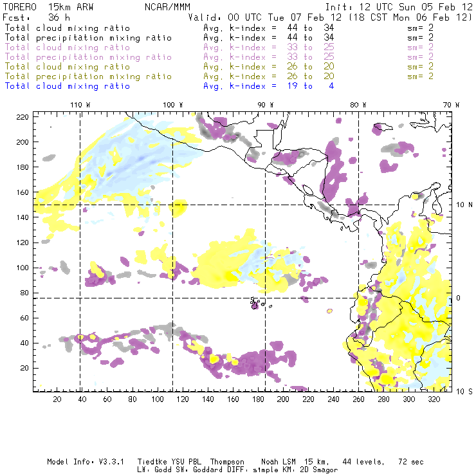Click '120' on the horizontal axis

[x=183, y=399]
